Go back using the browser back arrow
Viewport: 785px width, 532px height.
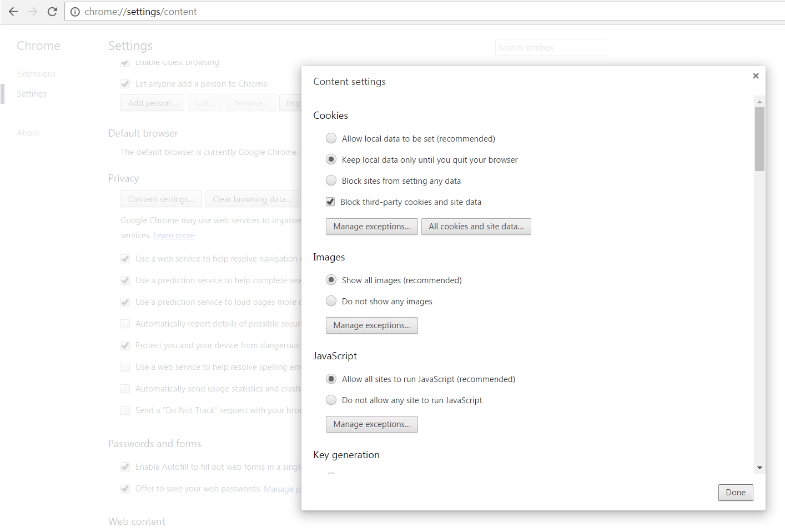(13, 12)
